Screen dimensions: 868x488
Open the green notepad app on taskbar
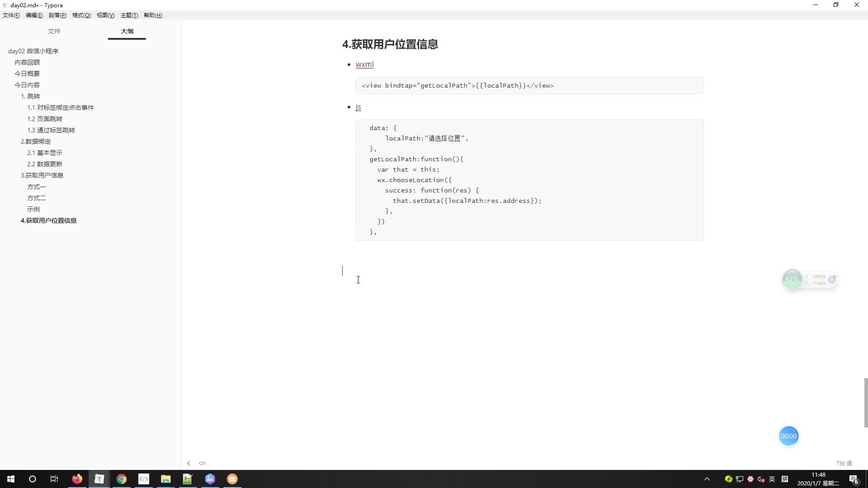pyautogui.click(x=188, y=479)
